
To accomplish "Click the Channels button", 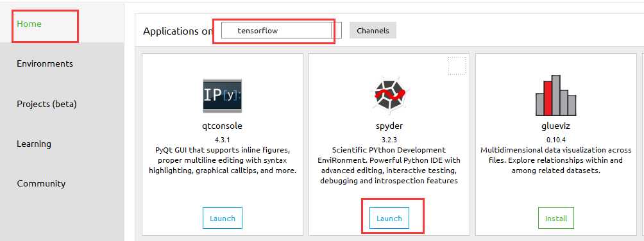I will (373, 30).
